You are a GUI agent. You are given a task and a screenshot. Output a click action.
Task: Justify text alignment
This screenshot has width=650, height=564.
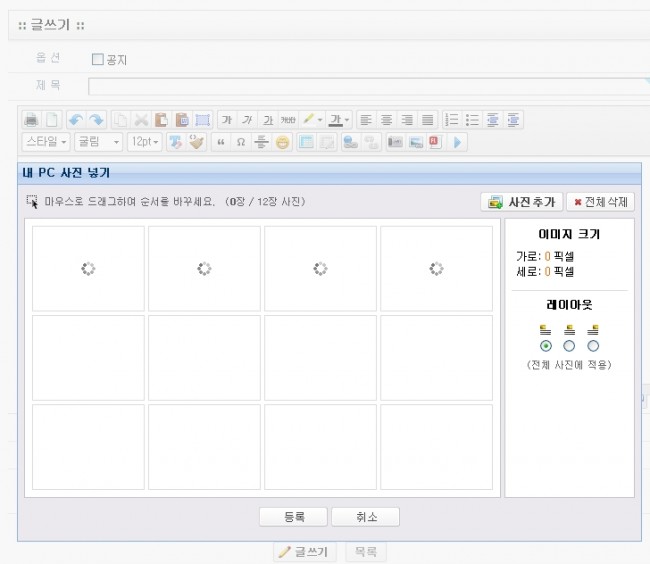tap(428, 120)
